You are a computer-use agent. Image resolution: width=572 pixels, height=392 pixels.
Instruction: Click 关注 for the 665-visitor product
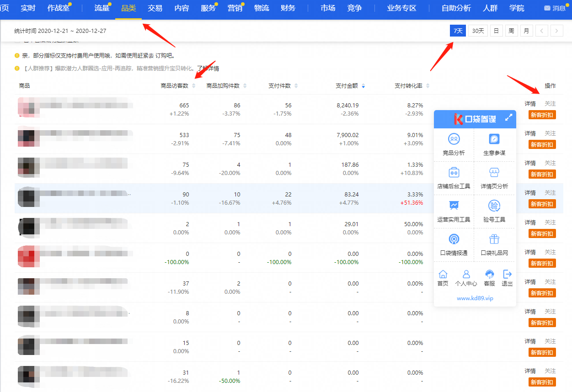[x=550, y=104]
